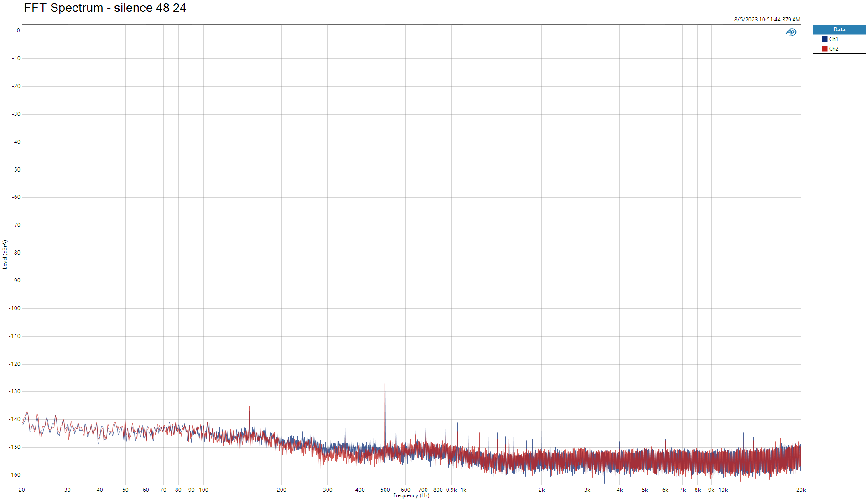The width and height of the screenshot is (868, 500).
Task: Click the -160 level axis tick label
Action: [x=15, y=475]
